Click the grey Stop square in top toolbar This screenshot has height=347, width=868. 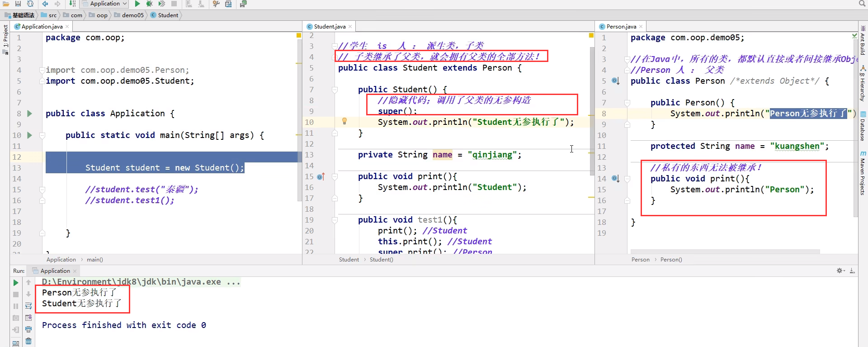(x=174, y=4)
